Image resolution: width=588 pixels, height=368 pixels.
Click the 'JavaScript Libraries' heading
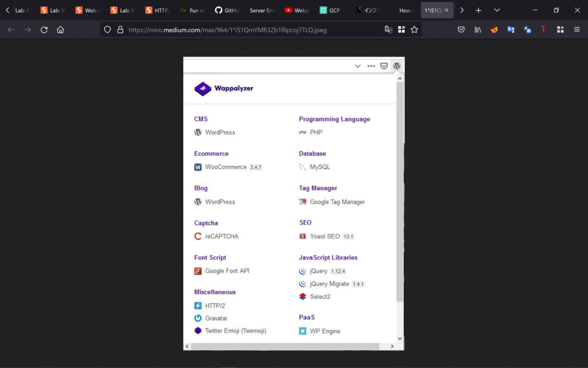pyautogui.click(x=328, y=258)
